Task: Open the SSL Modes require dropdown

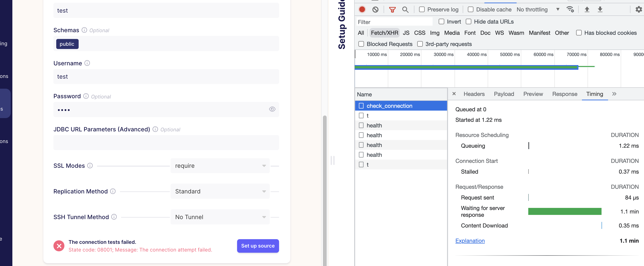Action: pos(220,166)
